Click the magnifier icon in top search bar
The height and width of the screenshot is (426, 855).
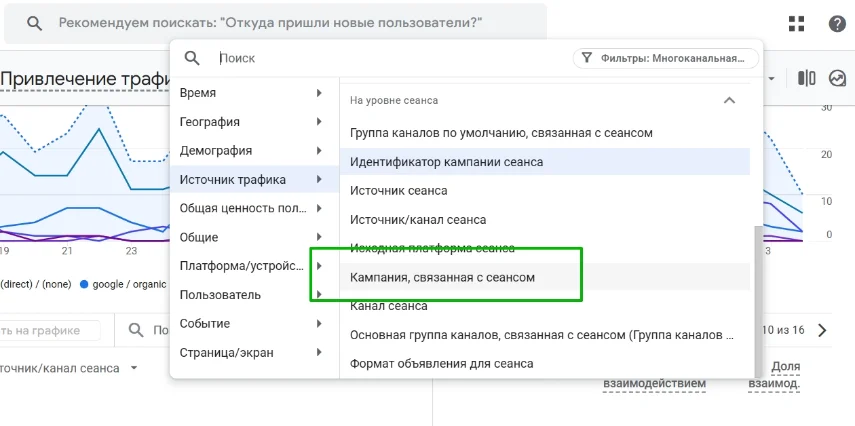pyautogui.click(x=35, y=23)
